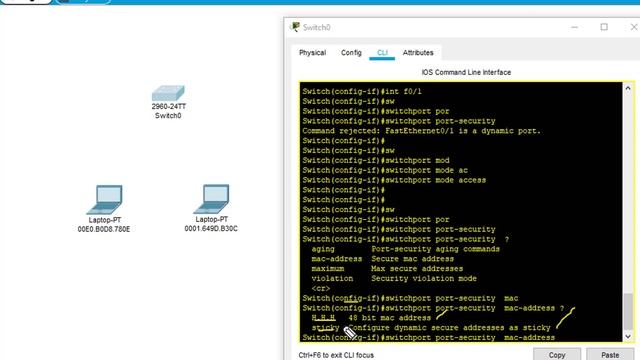Click the 'Ctrl+F6 to exit CLI focus' hint

tap(336, 355)
